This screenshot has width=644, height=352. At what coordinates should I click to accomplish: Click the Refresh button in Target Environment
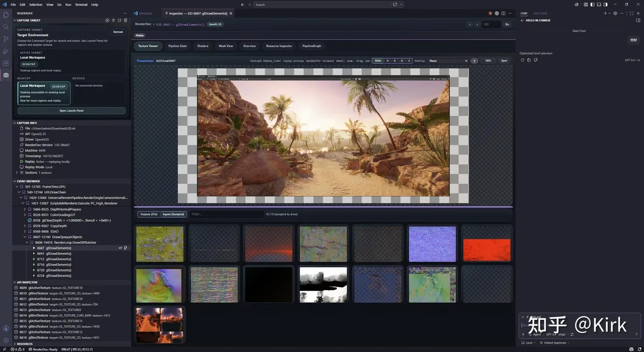click(x=118, y=32)
